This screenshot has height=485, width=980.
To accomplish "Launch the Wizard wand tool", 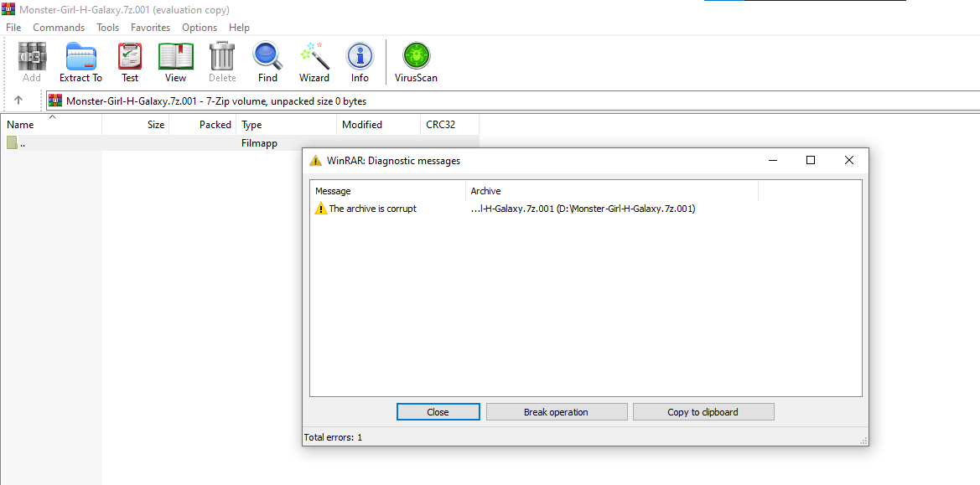I will (314, 57).
